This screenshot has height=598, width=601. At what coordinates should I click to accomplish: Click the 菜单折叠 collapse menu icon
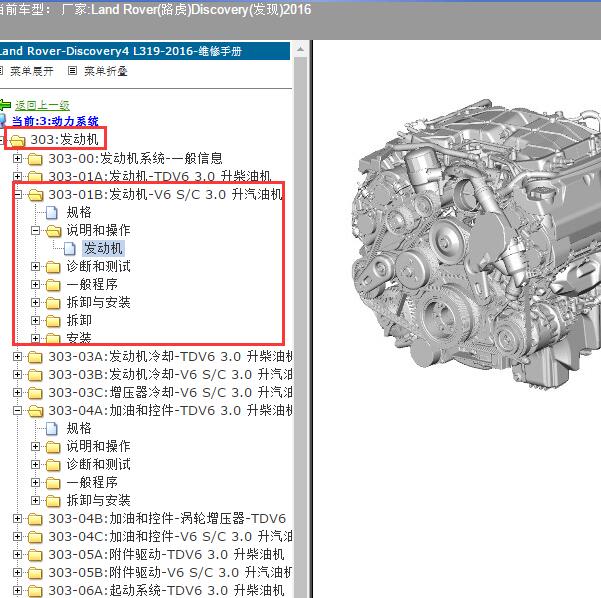point(72,71)
